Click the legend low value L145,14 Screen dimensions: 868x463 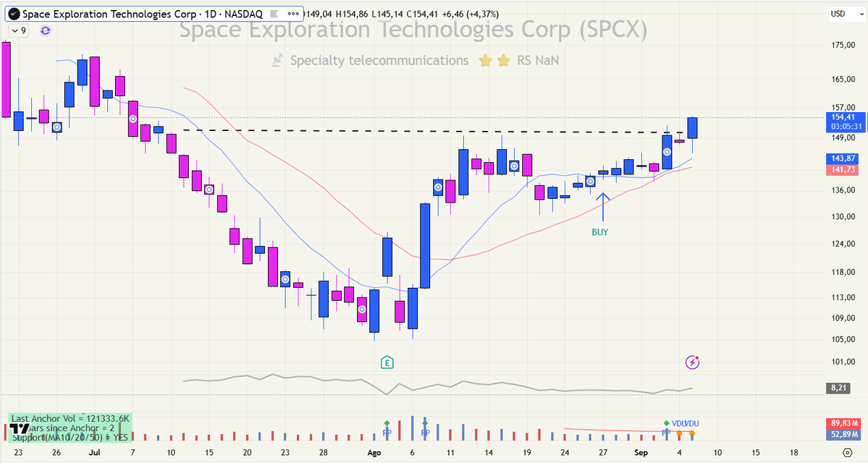click(387, 14)
